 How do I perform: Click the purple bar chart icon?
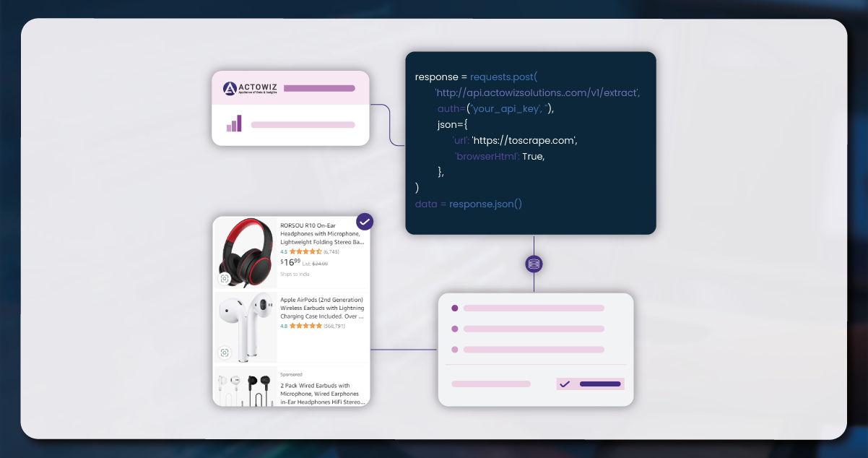click(234, 124)
